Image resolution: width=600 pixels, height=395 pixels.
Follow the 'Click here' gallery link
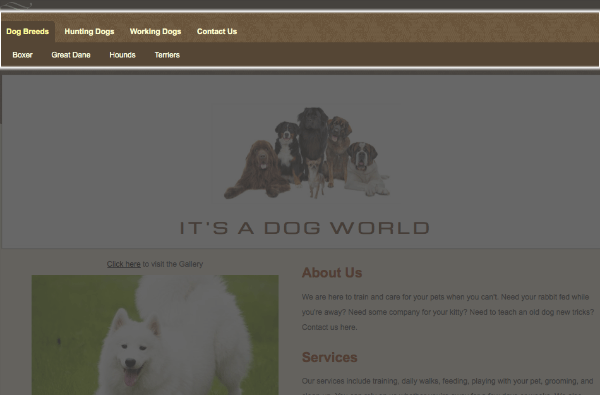(x=124, y=264)
